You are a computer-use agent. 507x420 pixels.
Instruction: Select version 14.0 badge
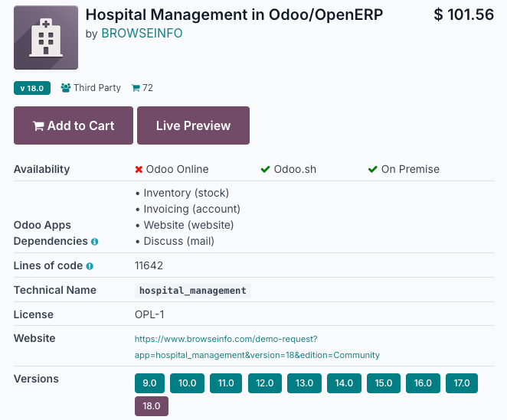click(x=344, y=383)
